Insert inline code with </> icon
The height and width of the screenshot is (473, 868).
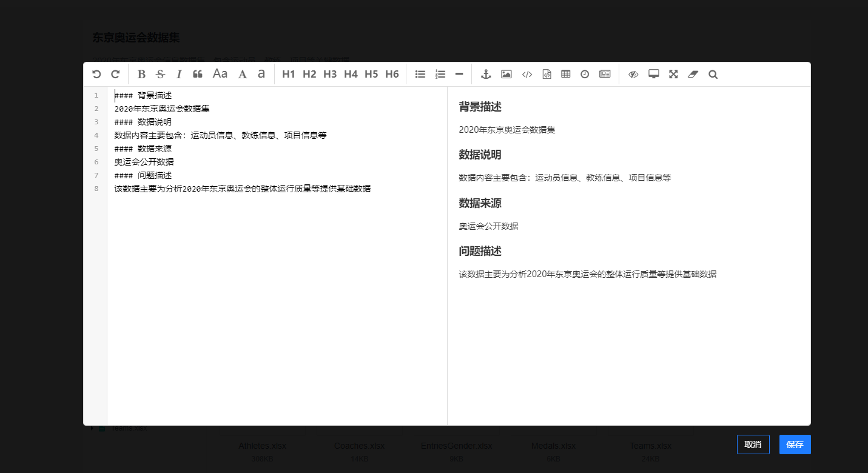coord(527,74)
